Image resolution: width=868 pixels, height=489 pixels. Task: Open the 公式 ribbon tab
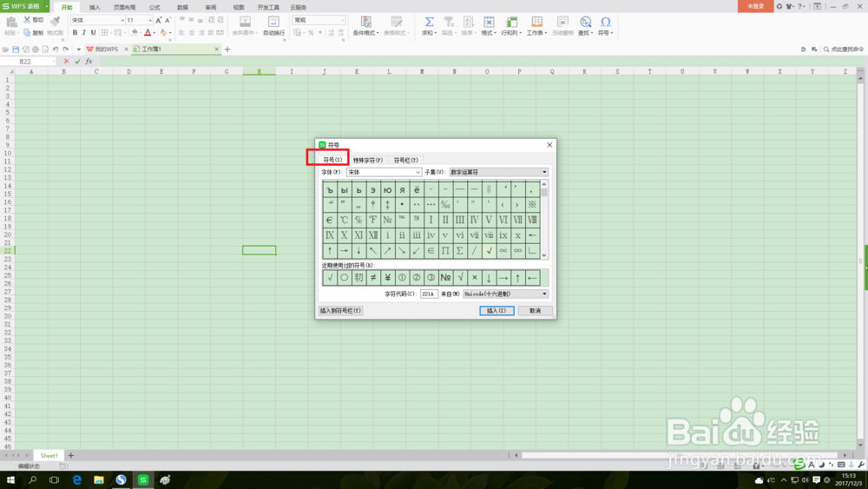155,7
